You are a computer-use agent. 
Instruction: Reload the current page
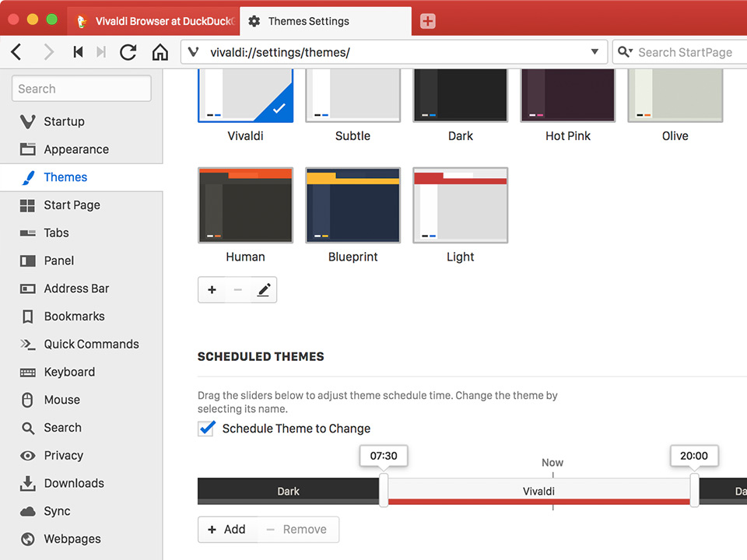(128, 52)
